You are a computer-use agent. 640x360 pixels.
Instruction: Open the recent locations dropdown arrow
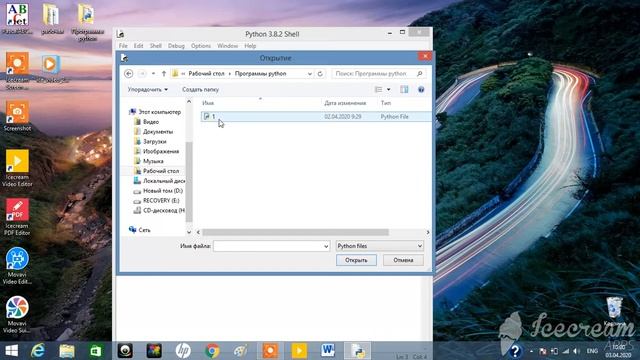tap(153, 73)
